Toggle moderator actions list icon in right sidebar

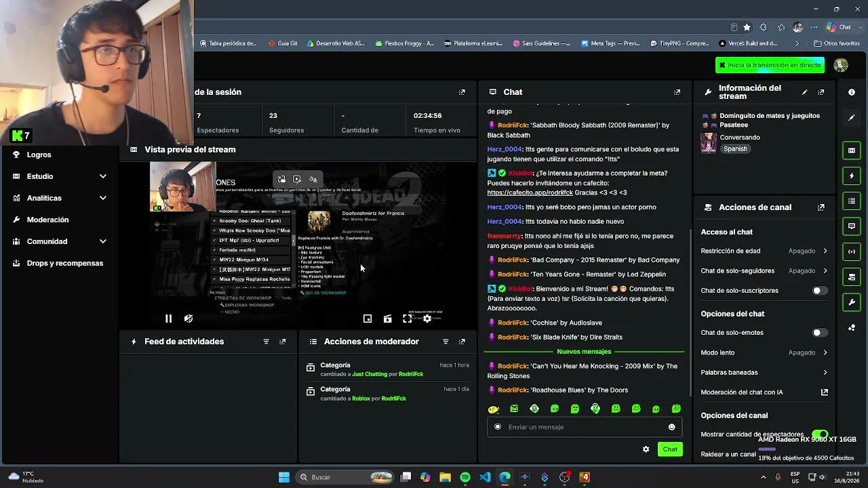pos(852,201)
